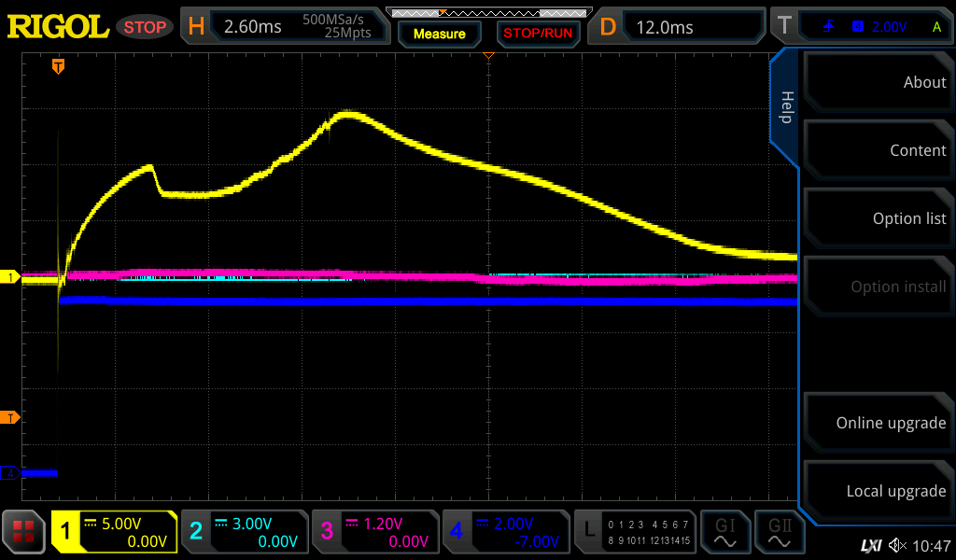This screenshot has width=956, height=560.
Task: Click the orange trigger level marker at left edge
Action: coord(10,417)
